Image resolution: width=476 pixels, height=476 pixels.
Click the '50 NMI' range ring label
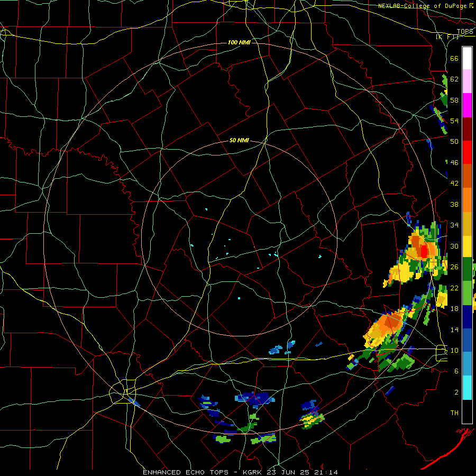(239, 140)
